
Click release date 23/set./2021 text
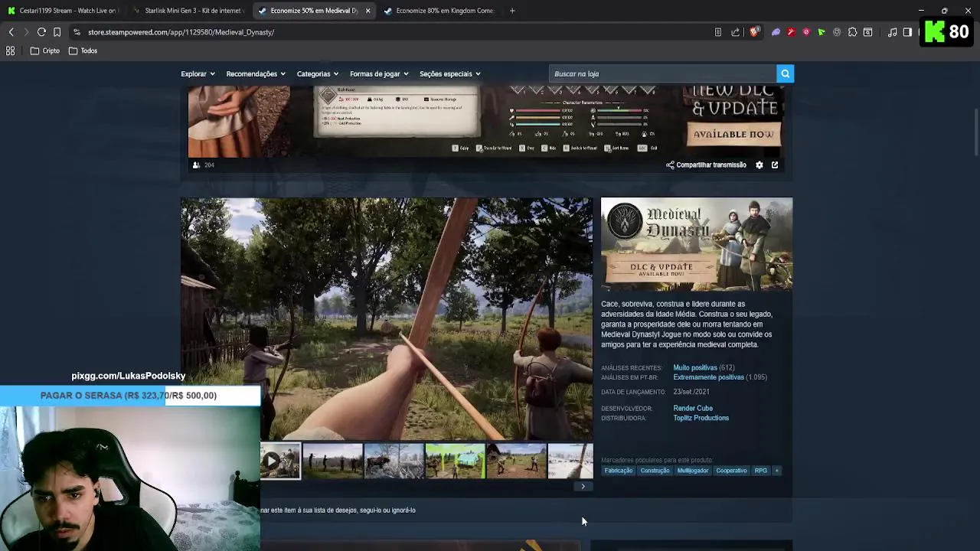[x=691, y=392]
